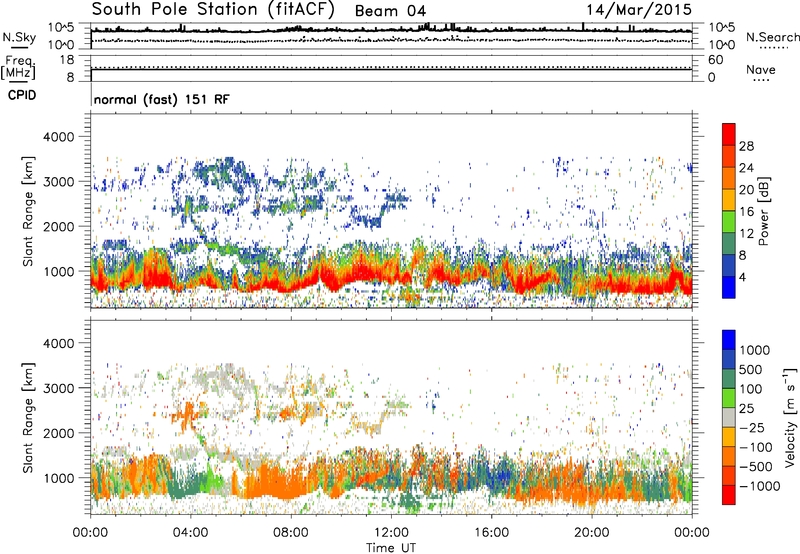Click the 12:00 time axis tick label
Screen dimensions: 800x554
(x=391, y=533)
